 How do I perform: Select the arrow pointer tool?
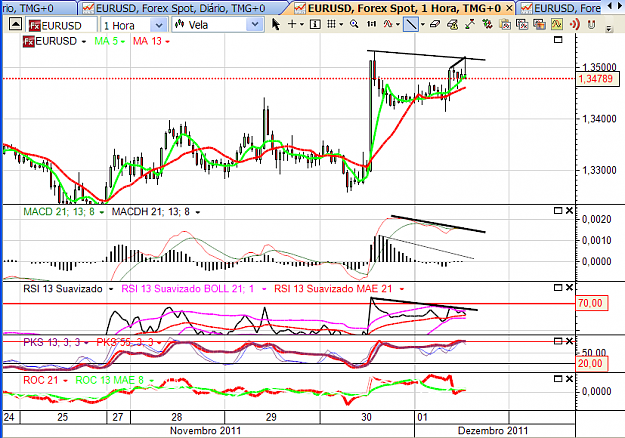[275, 24]
